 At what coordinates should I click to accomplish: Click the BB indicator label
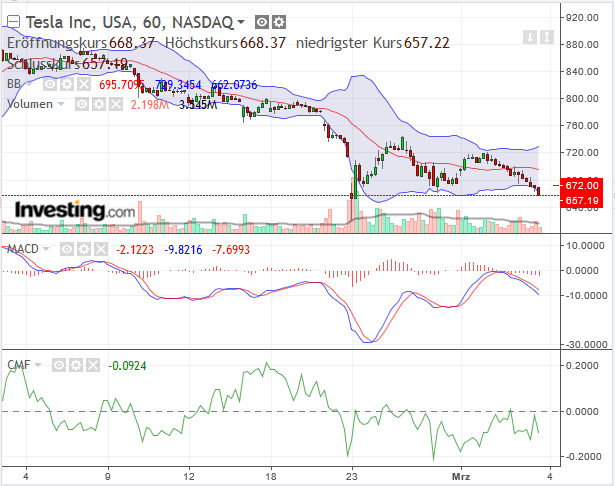click(14, 84)
